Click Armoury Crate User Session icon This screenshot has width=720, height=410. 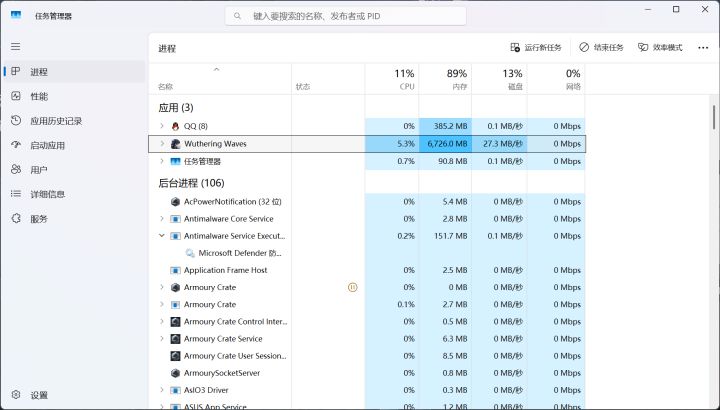point(175,356)
